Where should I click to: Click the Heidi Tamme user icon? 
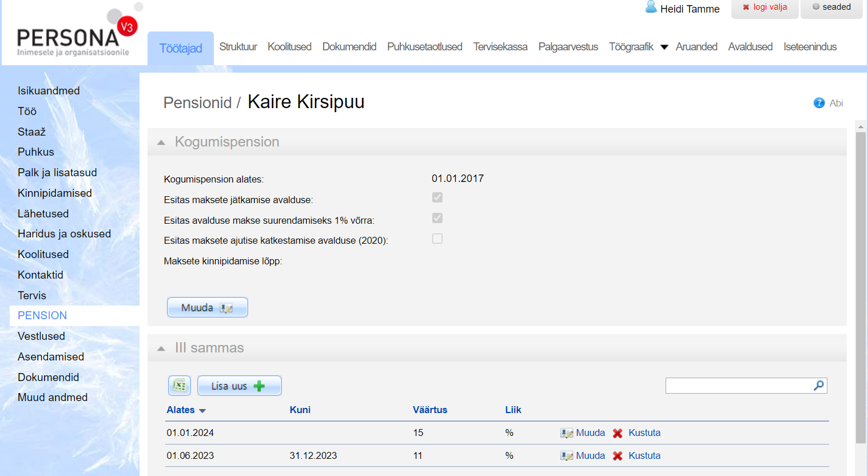coord(651,7)
